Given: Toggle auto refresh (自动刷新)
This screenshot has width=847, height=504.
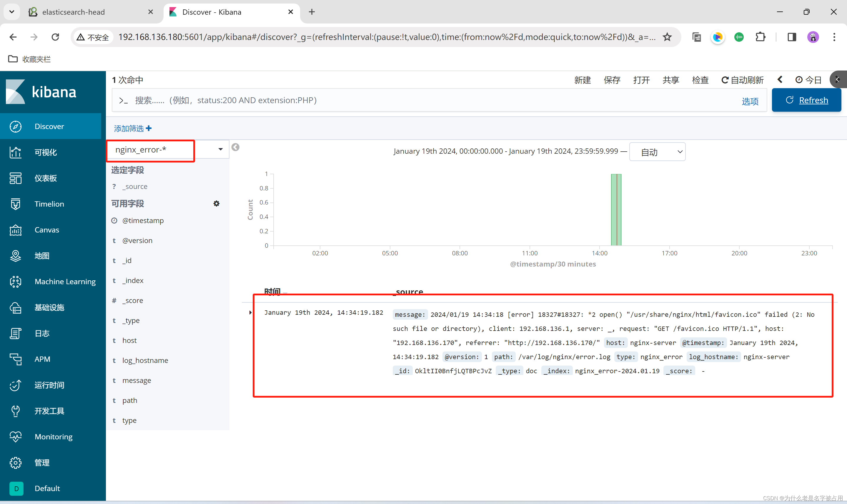Looking at the screenshot, I should [743, 80].
